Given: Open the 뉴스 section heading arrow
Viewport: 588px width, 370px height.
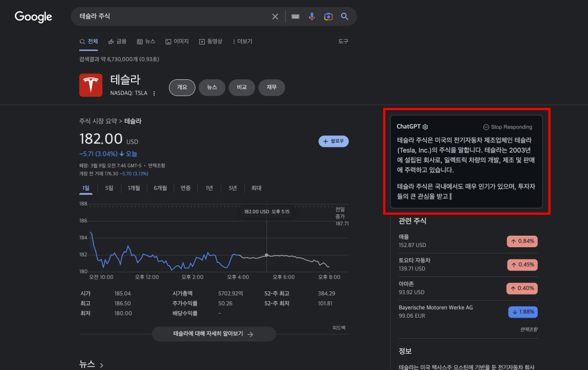Looking at the screenshot, I should [x=102, y=365].
